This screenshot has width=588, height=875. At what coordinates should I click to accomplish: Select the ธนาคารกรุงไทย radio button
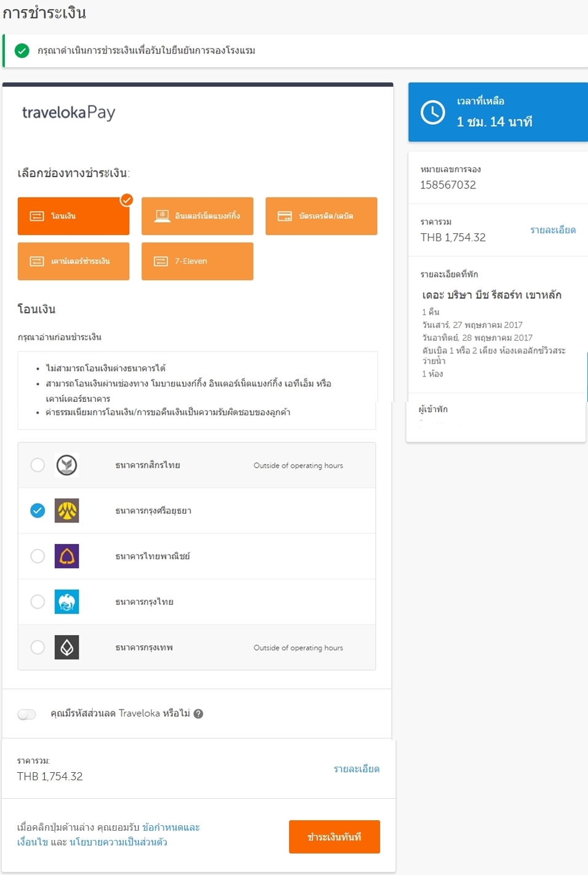[38, 602]
